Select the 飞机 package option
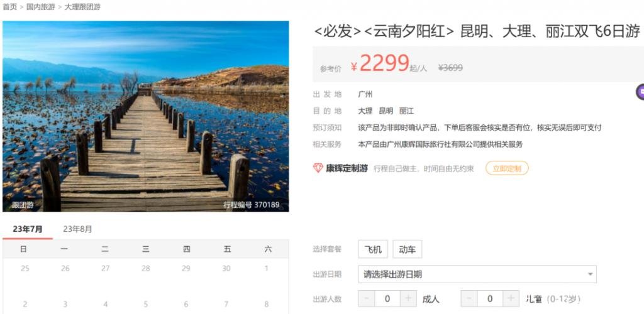 [373, 249]
